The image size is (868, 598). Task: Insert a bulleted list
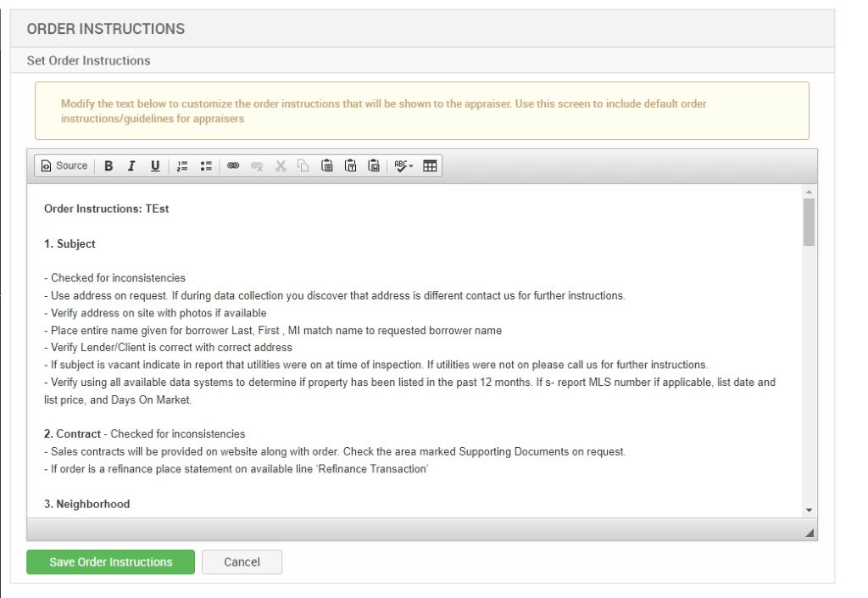(206, 165)
